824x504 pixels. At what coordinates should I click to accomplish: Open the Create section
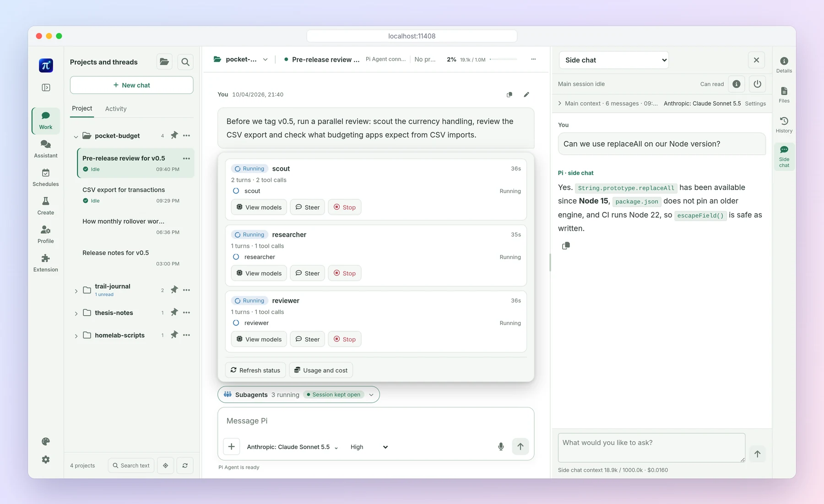click(46, 206)
